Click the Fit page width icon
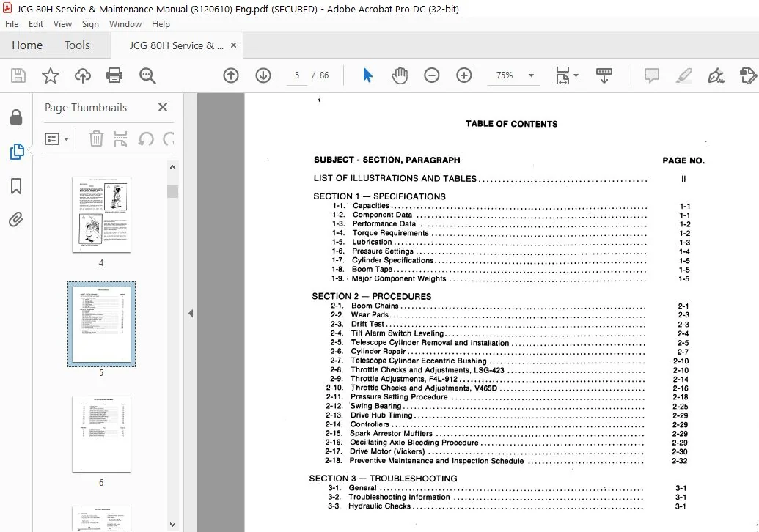 pyautogui.click(x=562, y=75)
